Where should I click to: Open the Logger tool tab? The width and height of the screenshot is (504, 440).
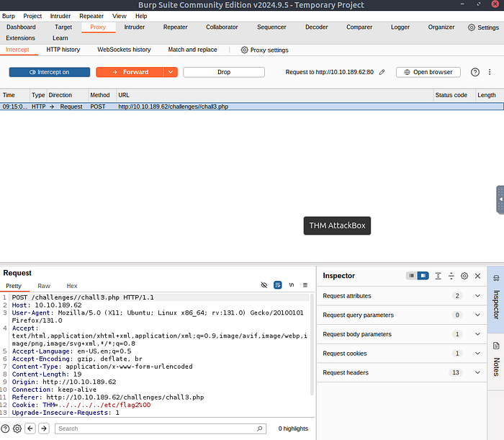point(400,27)
